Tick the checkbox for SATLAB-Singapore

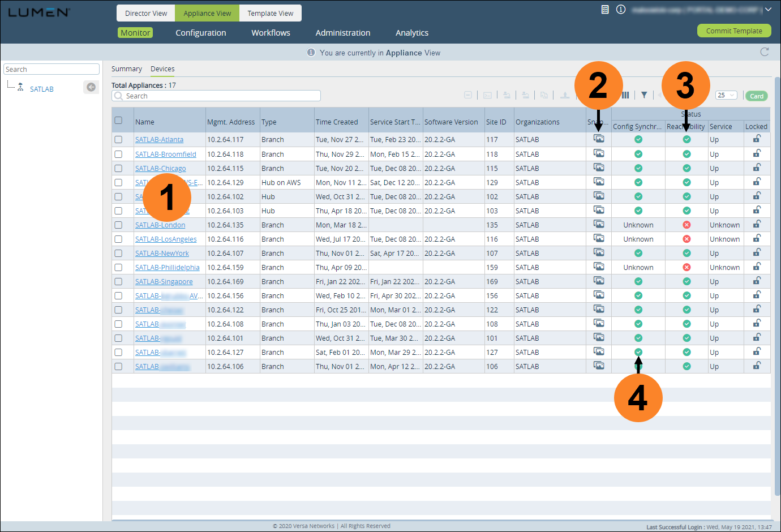118,281
